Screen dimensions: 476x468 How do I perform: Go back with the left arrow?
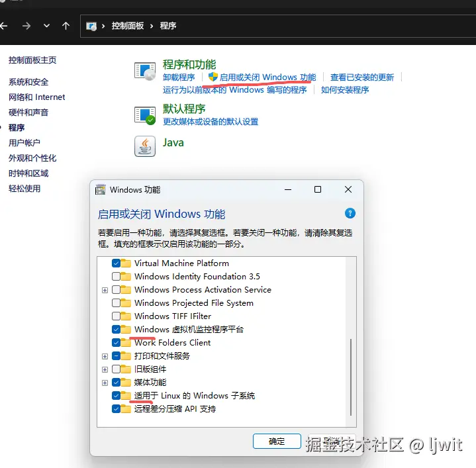(x=4, y=26)
